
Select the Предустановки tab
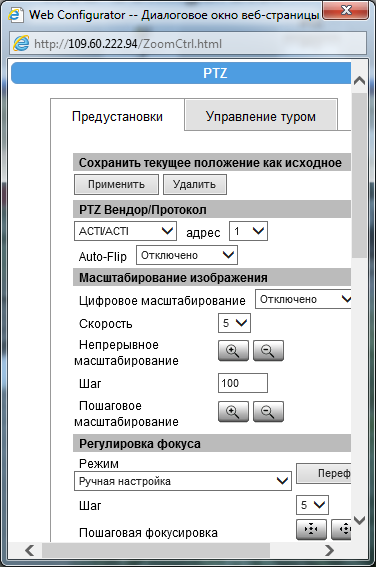pos(117,116)
